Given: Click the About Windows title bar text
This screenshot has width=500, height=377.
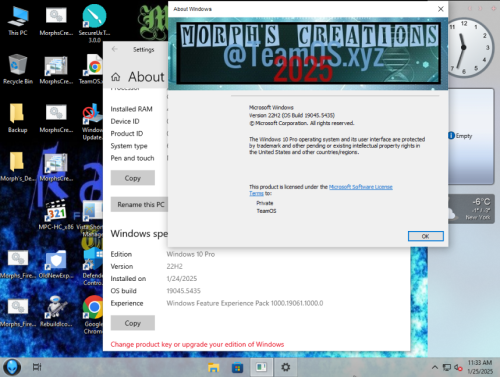Looking at the screenshot, I should pyautogui.click(x=192, y=9).
